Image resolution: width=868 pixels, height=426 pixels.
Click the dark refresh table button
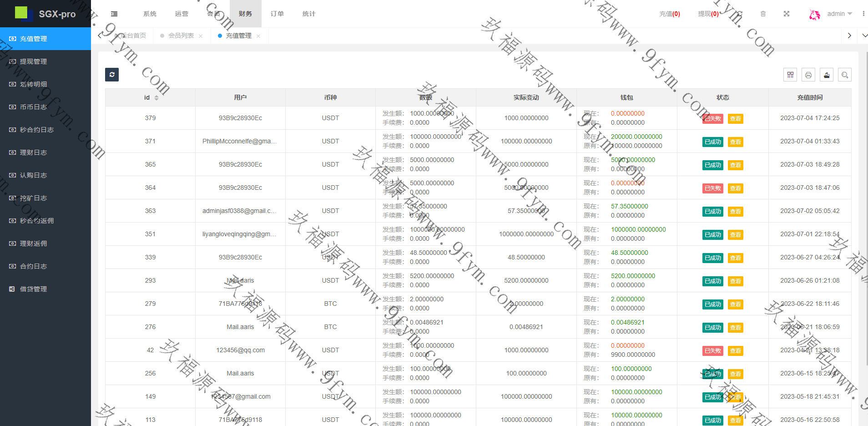point(112,75)
